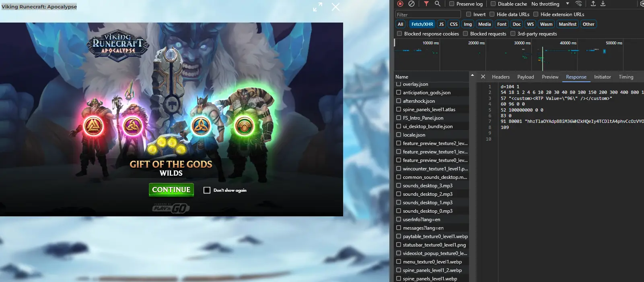Select the sounds_desktop_3.mp3 request
Image resolution: width=644 pixels, height=282 pixels.
click(432, 186)
